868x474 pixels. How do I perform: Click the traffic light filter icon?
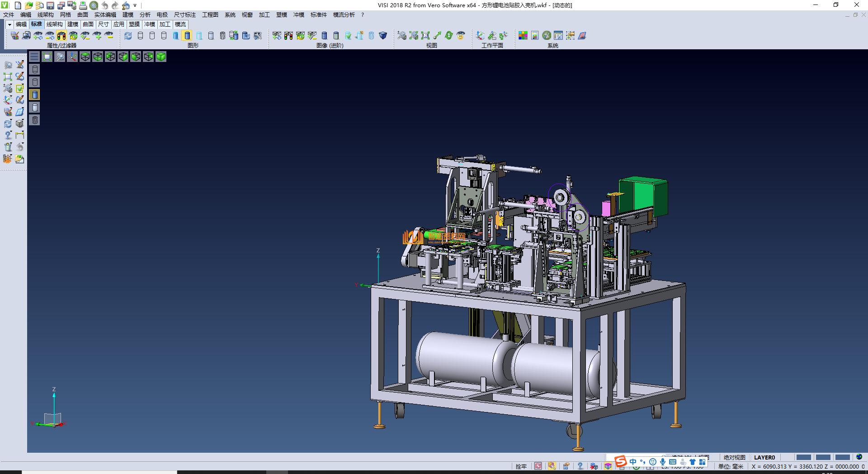(61, 36)
